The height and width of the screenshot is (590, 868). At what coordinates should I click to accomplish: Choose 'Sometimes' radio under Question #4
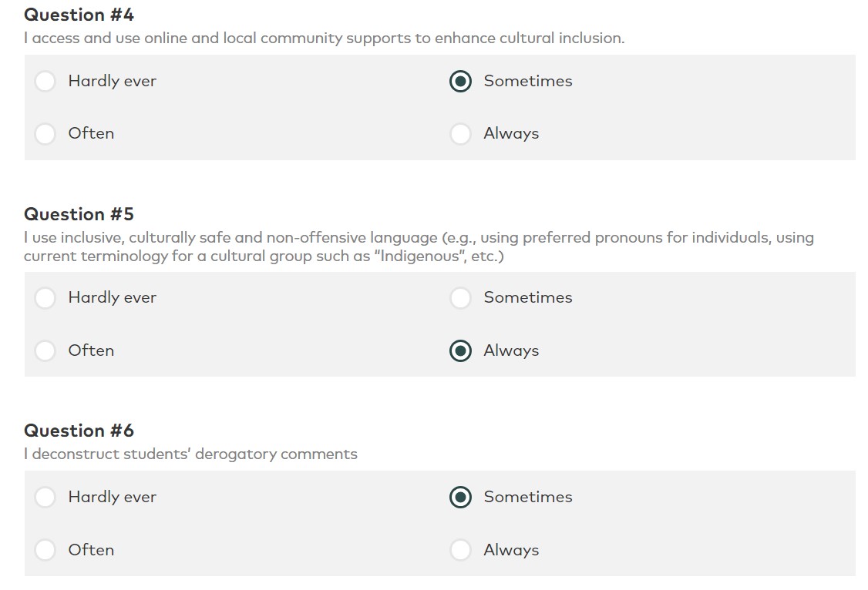(460, 82)
